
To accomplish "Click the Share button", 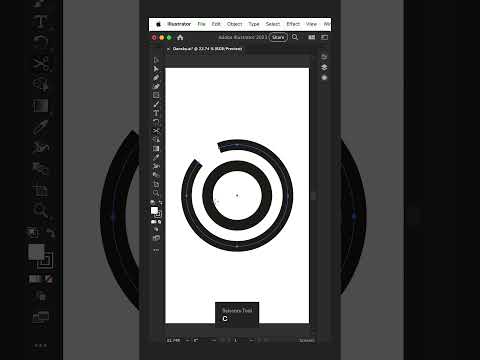I will coord(278,37).
